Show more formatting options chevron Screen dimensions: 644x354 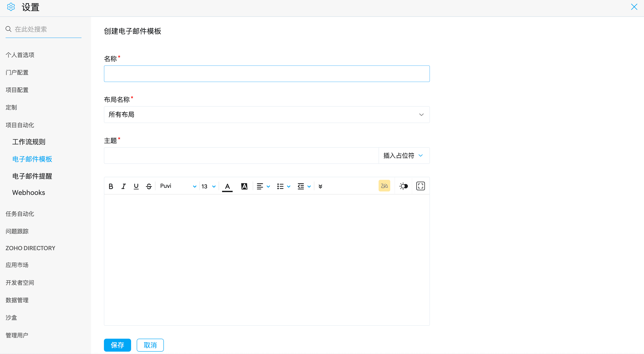[x=320, y=186]
